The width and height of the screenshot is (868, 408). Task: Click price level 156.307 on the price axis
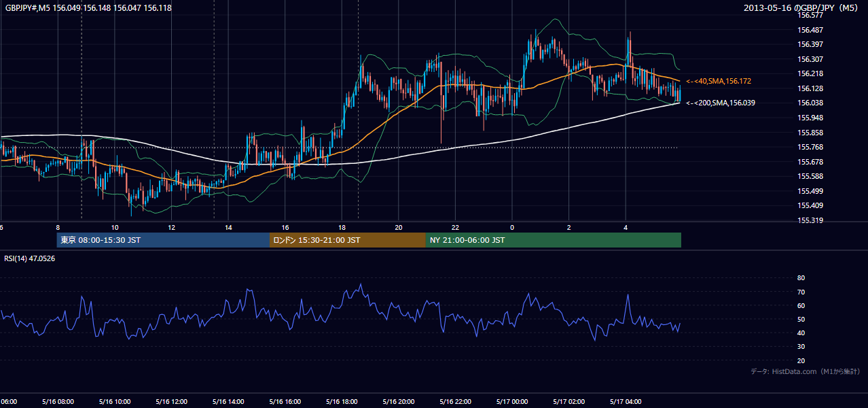click(810, 59)
